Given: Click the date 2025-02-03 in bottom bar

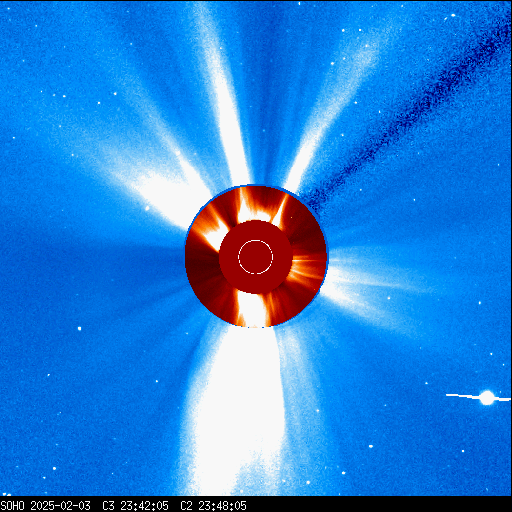Looking at the screenshot, I should 61,506.
